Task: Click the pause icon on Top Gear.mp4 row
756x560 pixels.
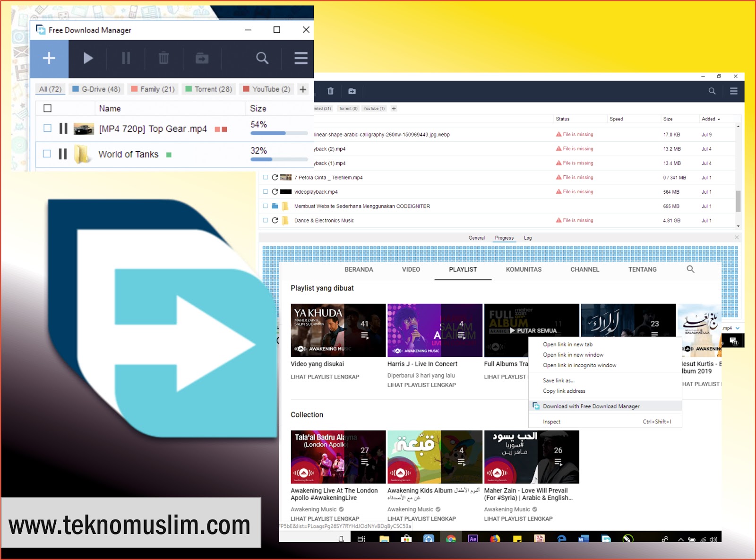Action: (x=63, y=129)
